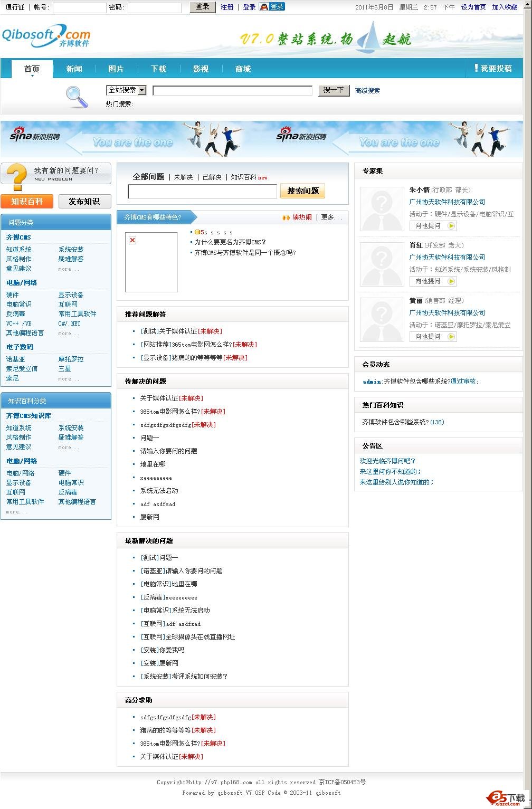532x809 pixels.
Task: Click the exclamation icon beside 我要投稿
Action: 476,68
